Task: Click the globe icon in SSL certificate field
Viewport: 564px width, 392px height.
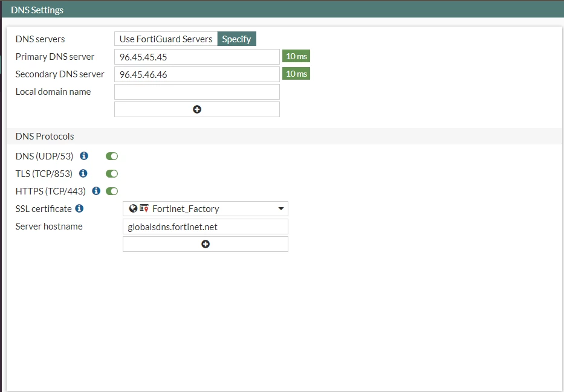Action: (133, 208)
